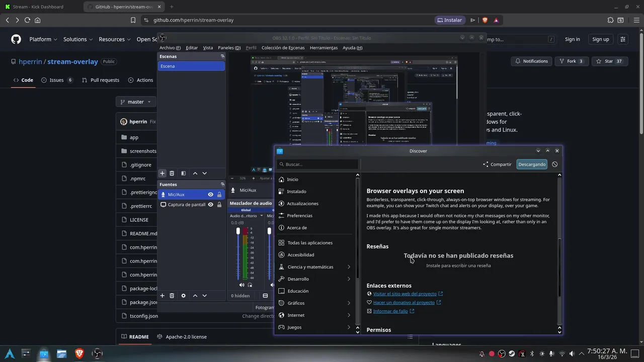Open Preferencias in Discover sidebar
Viewport: 644px width, 362px height.
pos(315,216)
